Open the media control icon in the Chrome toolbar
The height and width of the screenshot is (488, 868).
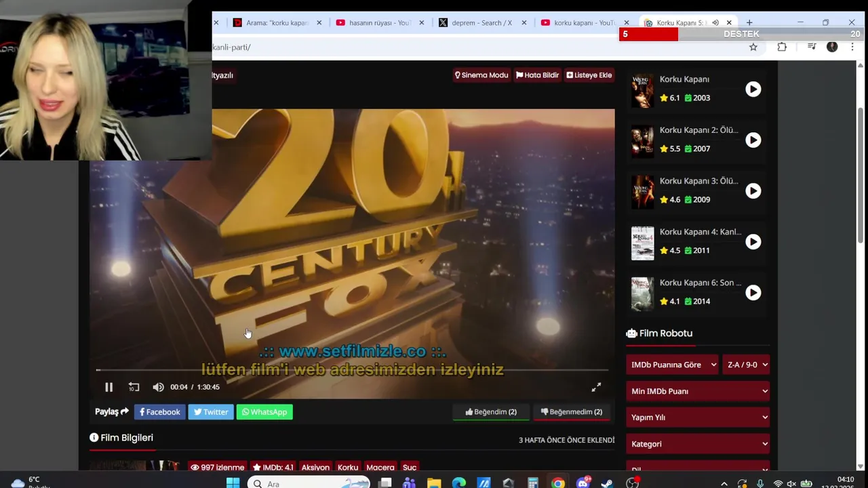pyautogui.click(x=812, y=47)
